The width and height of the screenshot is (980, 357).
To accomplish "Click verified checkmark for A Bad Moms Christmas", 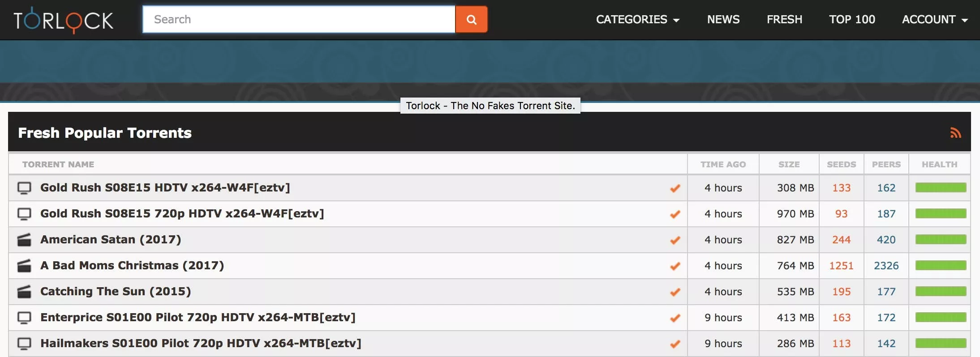I will (675, 266).
